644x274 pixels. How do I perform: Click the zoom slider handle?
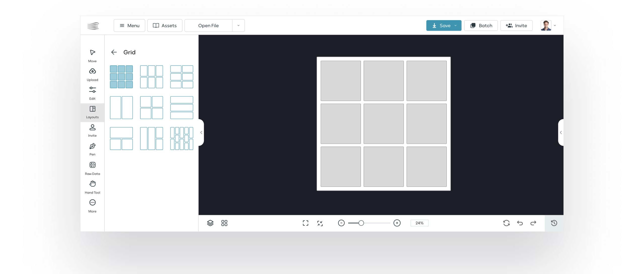click(x=361, y=223)
